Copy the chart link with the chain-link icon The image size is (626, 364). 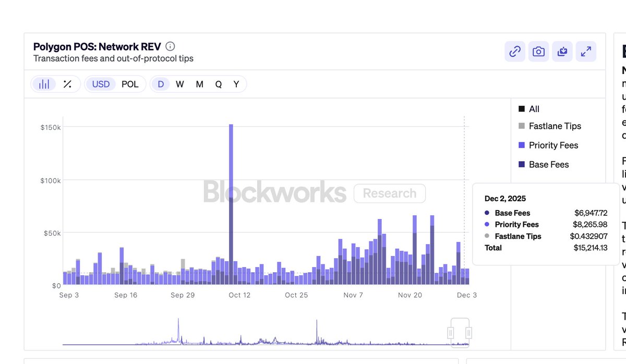[515, 52]
